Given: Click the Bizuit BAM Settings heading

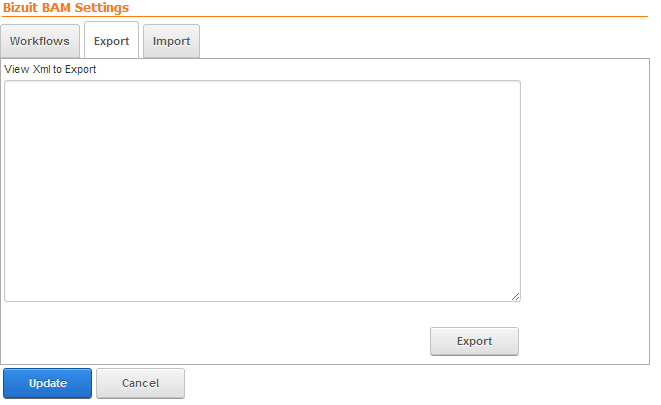Looking at the screenshot, I should click(66, 8).
